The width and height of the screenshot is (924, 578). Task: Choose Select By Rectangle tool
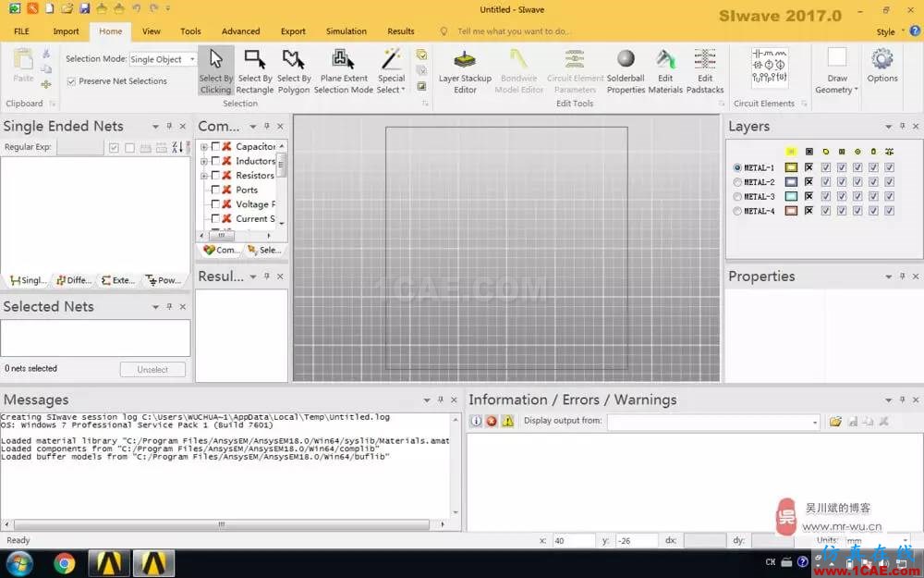(x=255, y=71)
